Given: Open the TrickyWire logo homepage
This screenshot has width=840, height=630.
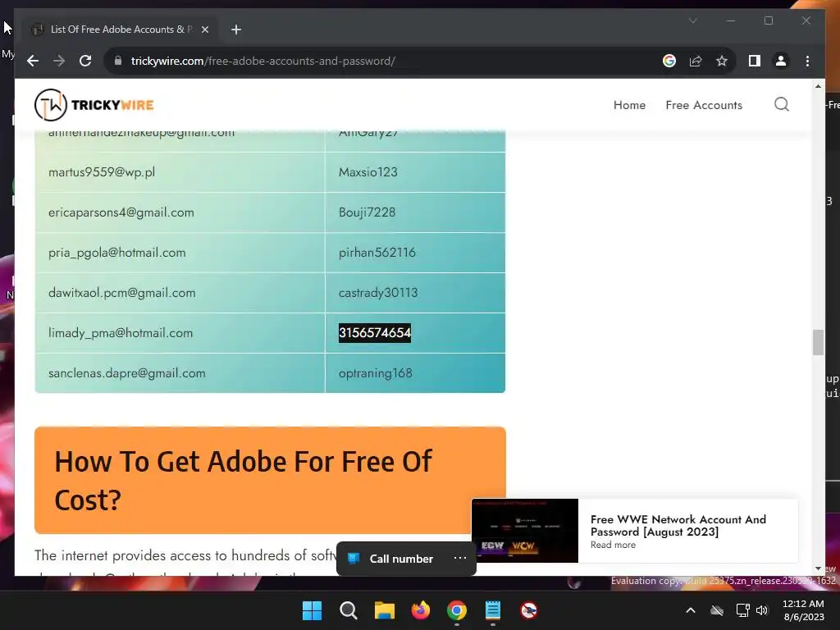Looking at the screenshot, I should pyautogui.click(x=94, y=105).
